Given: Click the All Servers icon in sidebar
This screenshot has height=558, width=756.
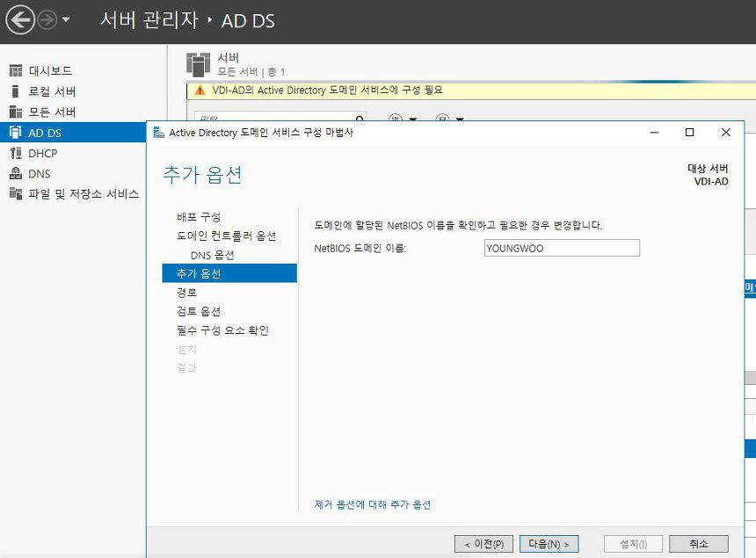Looking at the screenshot, I should [16, 112].
